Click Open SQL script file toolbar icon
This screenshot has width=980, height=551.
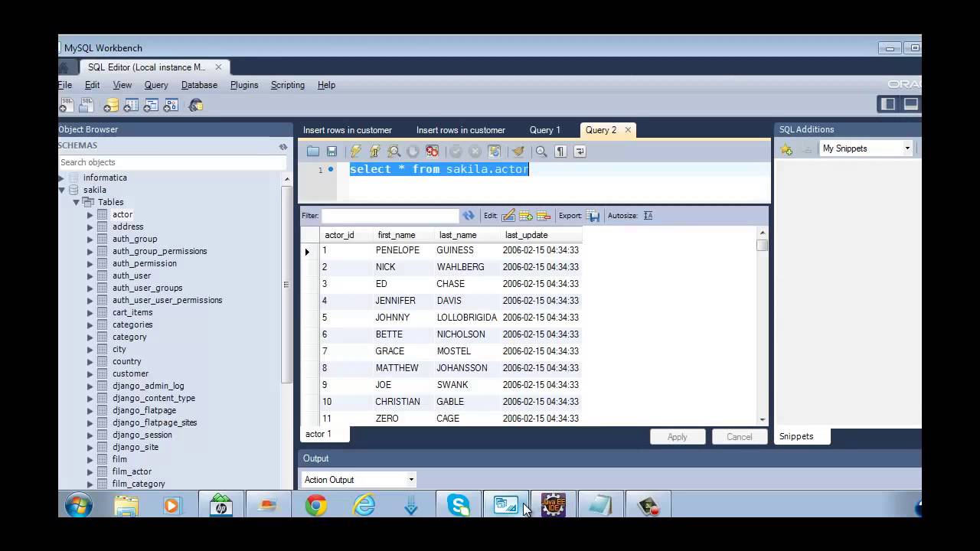point(87,105)
